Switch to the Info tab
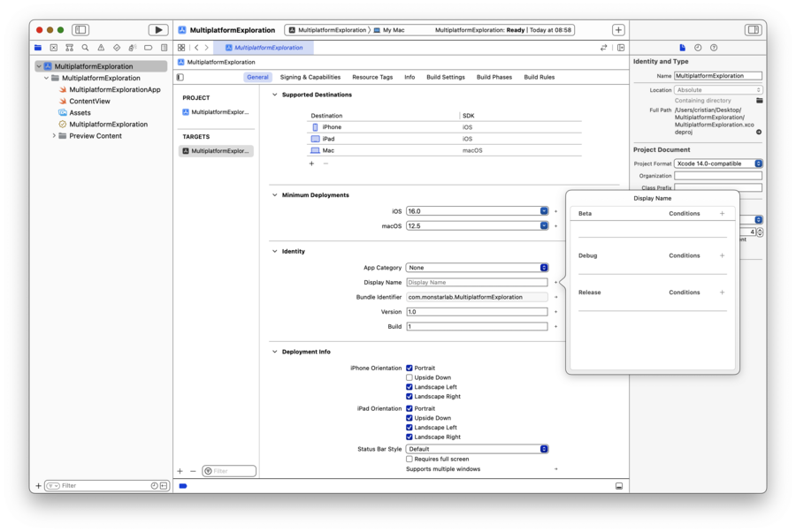This screenshot has height=532, width=796. (409, 77)
